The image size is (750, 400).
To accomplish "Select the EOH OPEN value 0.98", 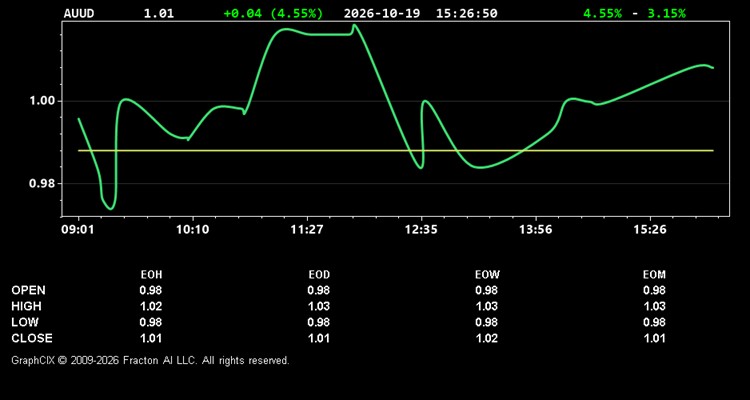I will click(151, 290).
